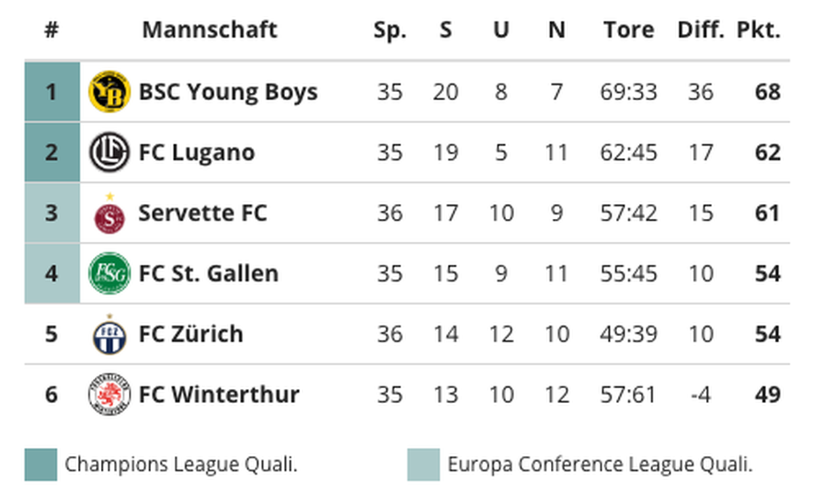This screenshot has width=813, height=504.
Task: Open the Servette FC team page
Action: pyautogui.click(x=203, y=213)
